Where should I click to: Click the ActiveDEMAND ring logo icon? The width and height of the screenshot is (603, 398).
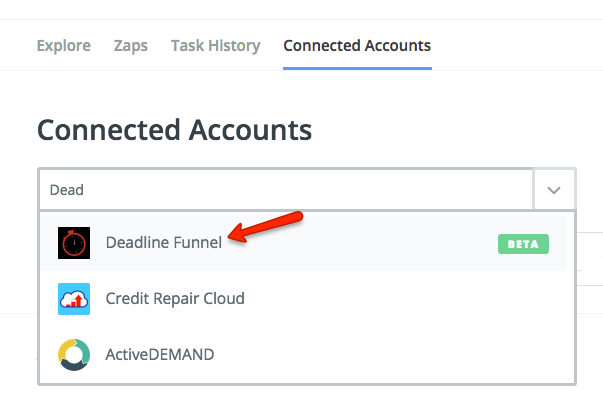74,355
